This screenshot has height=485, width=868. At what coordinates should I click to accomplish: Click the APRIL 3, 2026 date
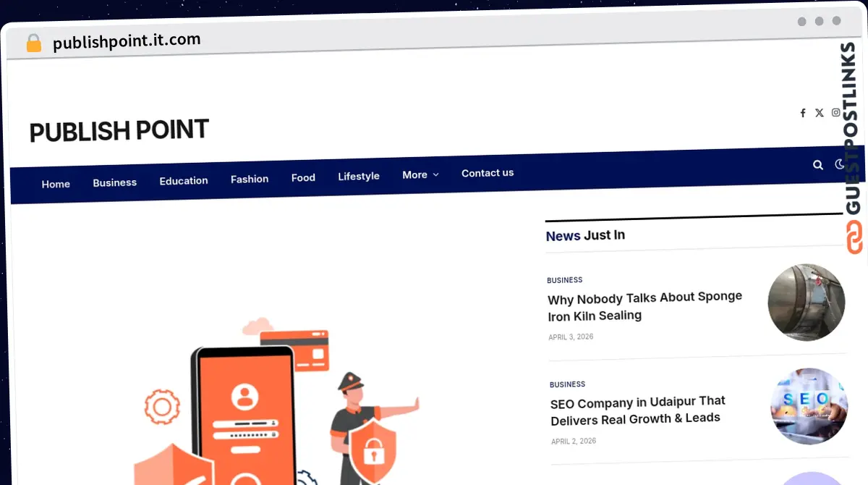point(571,337)
